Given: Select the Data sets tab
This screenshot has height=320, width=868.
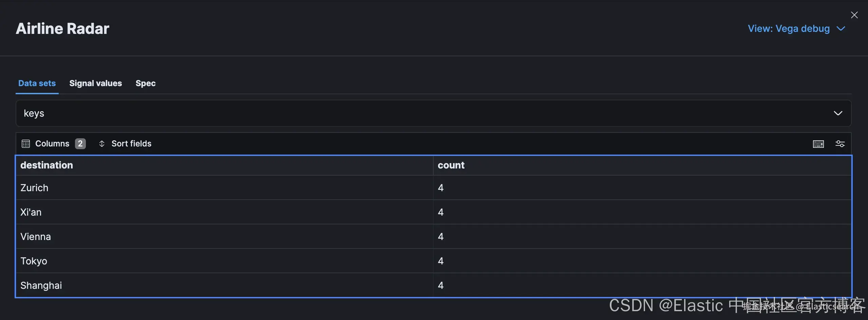Looking at the screenshot, I should pos(37,83).
